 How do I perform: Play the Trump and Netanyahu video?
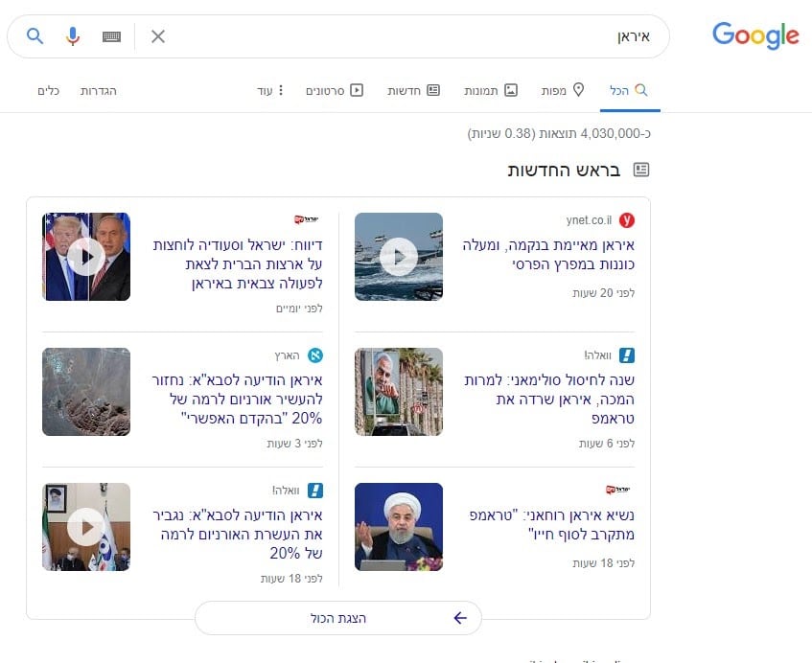86,257
